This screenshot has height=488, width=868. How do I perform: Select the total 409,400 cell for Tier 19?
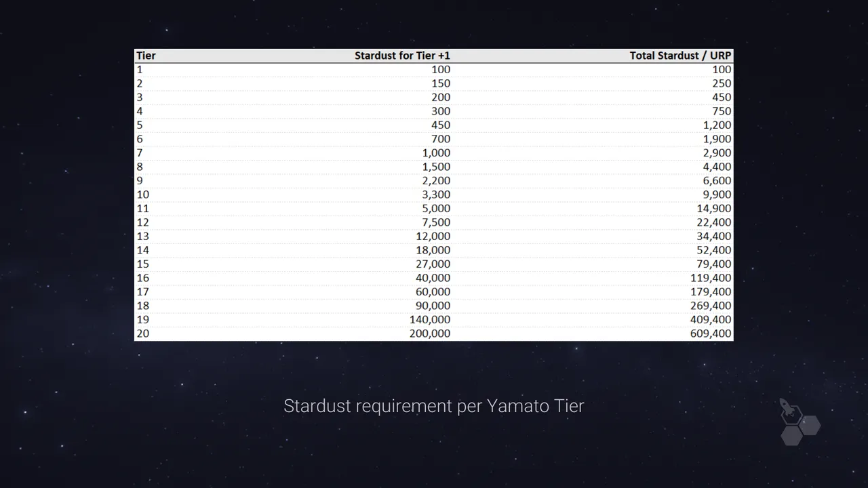711,319
